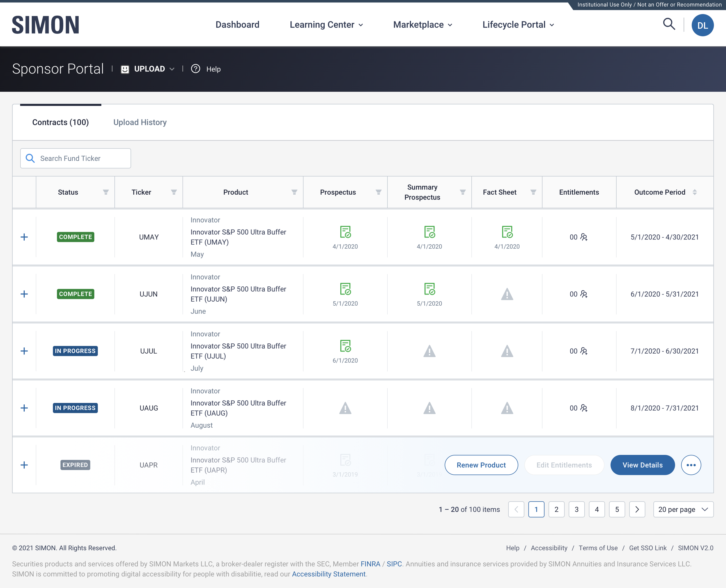The width and height of the screenshot is (726, 588).
Task: Open the more options ellipsis button
Action: click(x=691, y=465)
